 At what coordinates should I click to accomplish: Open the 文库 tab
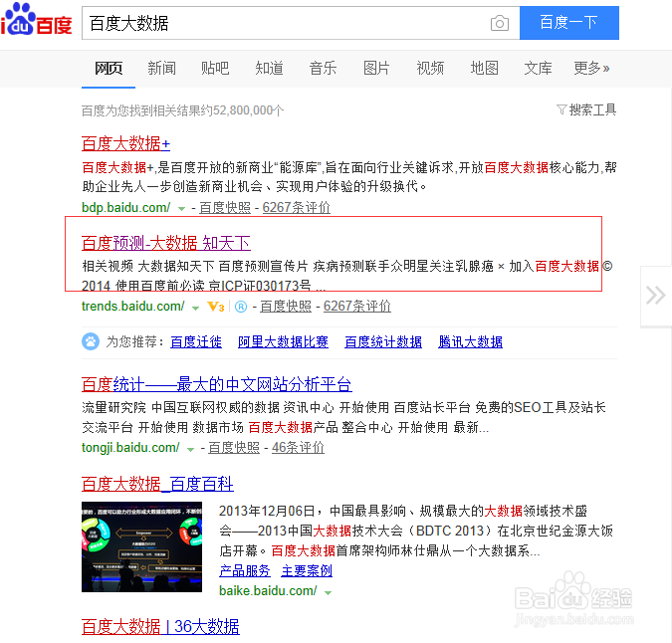[x=538, y=68]
